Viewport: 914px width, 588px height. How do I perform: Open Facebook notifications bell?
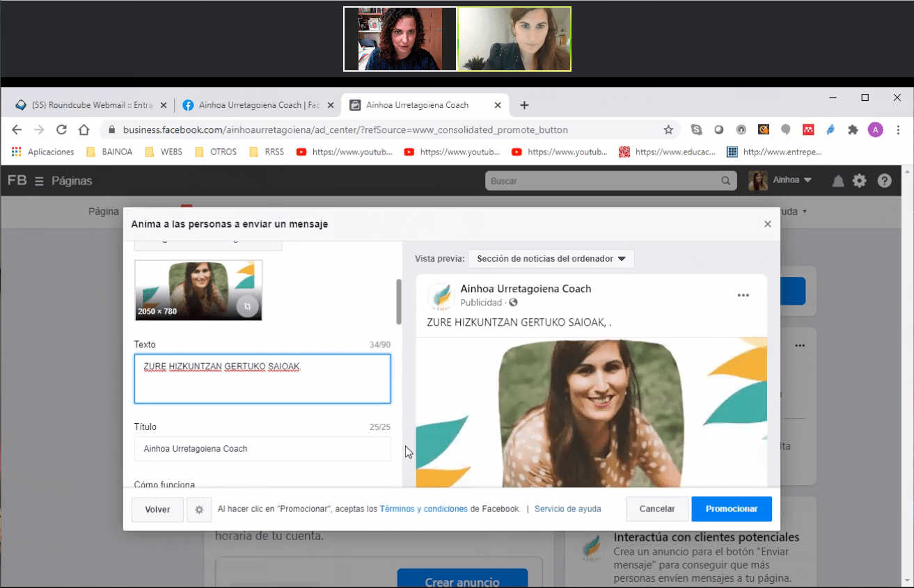point(838,181)
